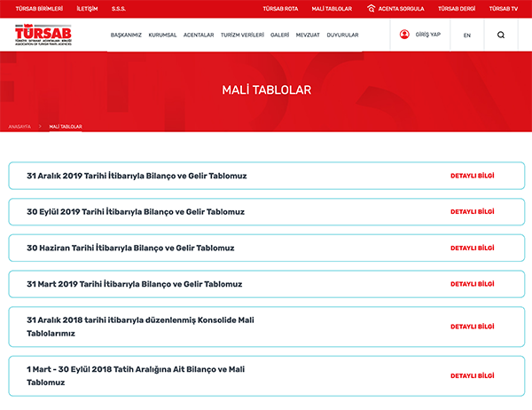
Task: Expand the Acentalar menu
Action: click(199, 35)
